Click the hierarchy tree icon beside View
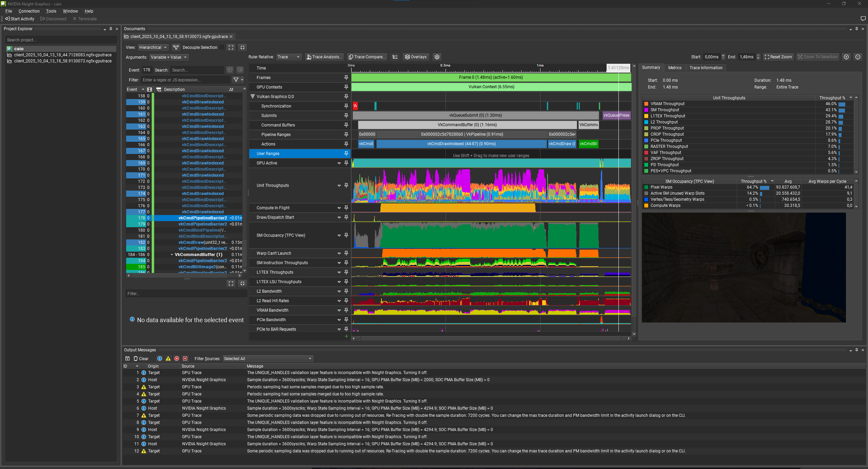Viewport: 868px width, 469px height. tap(176, 47)
